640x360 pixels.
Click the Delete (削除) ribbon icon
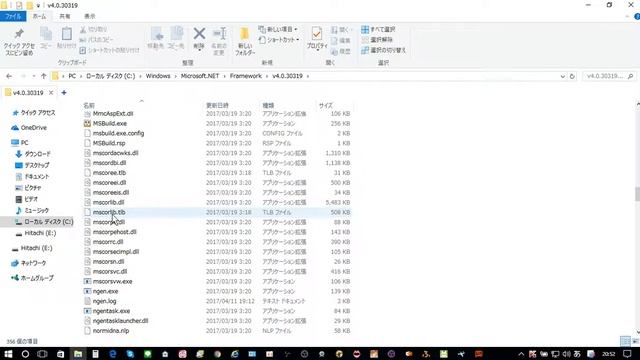(x=199, y=38)
